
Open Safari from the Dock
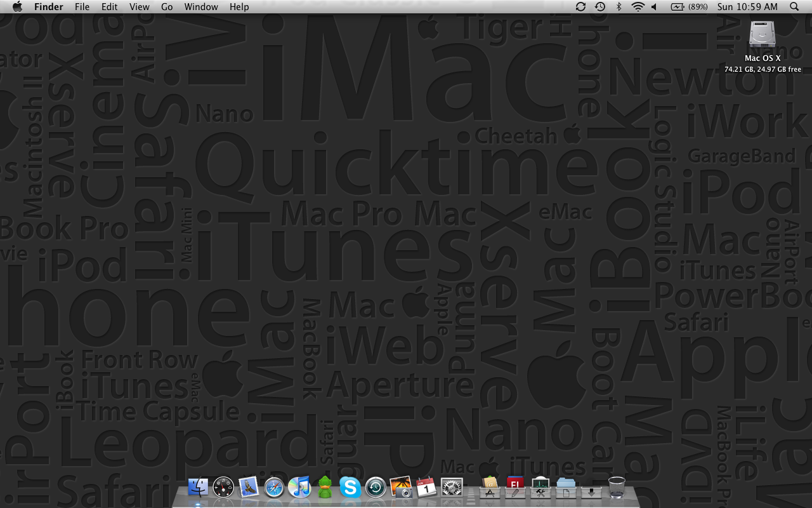tap(274, 488)
